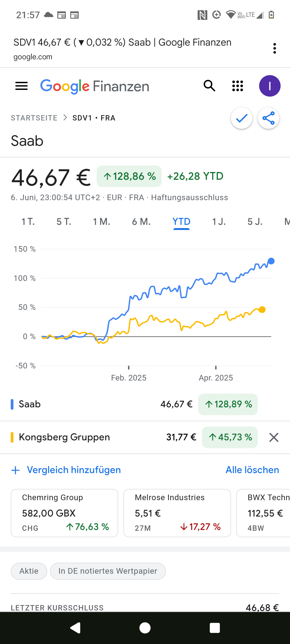Tap the Android home button
The height and width of the screenshot is (644, 290).
[145, 628]
